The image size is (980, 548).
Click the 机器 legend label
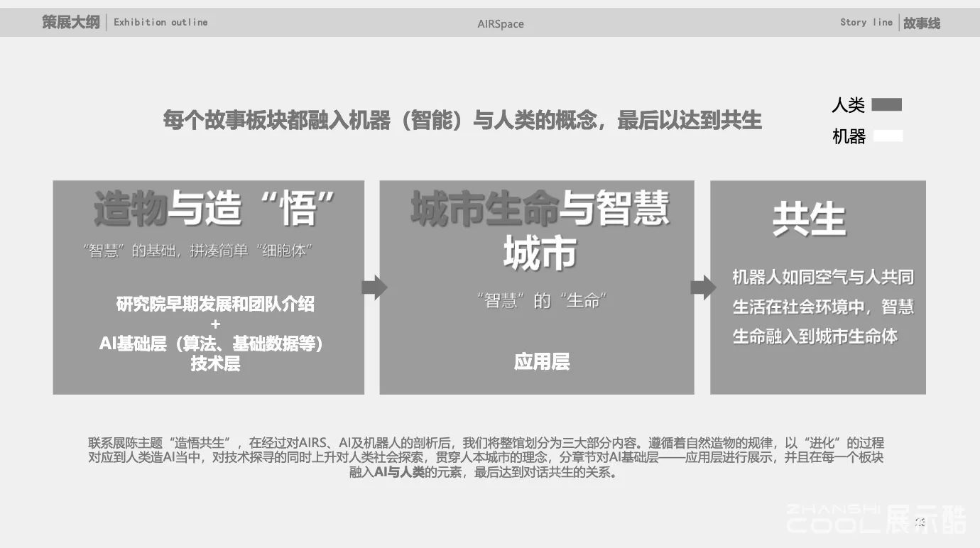849,136
